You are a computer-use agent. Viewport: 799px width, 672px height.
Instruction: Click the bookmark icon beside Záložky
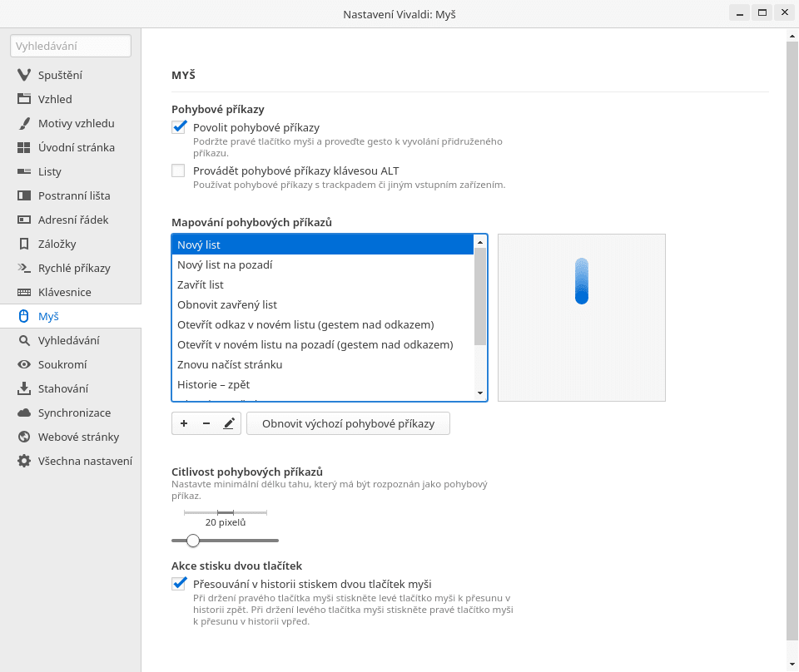click(24, 244)
